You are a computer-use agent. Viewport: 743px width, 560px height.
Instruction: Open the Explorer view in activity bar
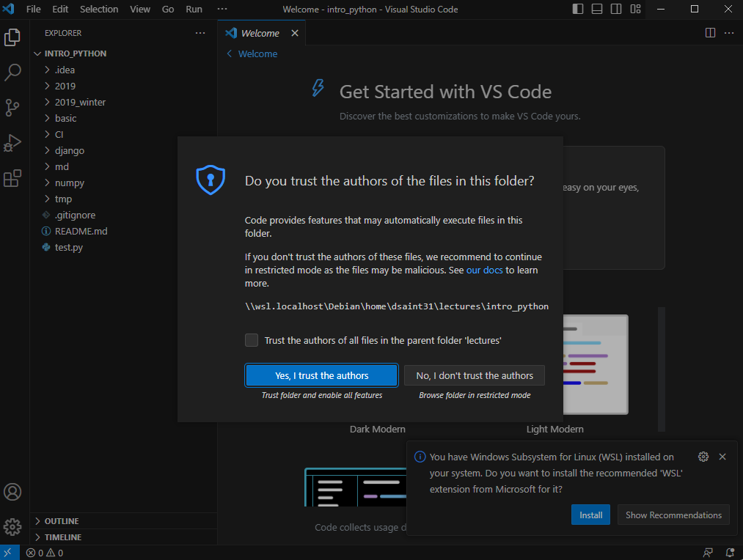point(12,37)
